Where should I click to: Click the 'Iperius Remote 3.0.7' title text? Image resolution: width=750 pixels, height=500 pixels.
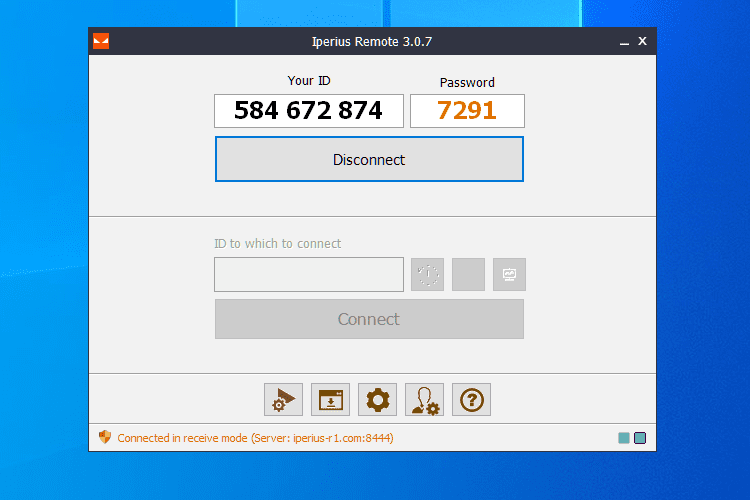click(372, 42)
